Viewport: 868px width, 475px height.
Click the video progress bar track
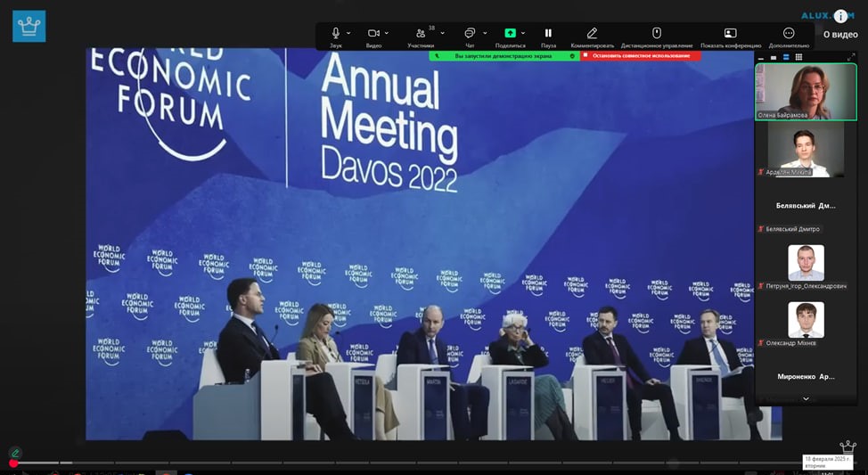coord(434,463)
